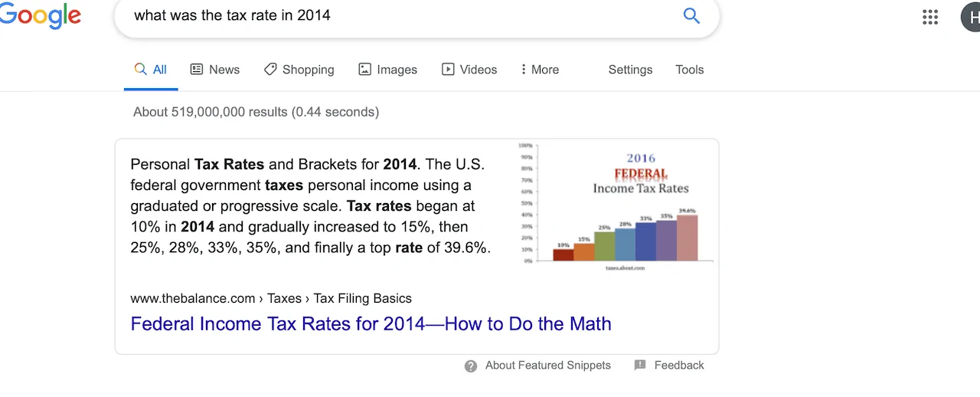
Task: Expand the More search options menu
Action: tap(539, 69)
